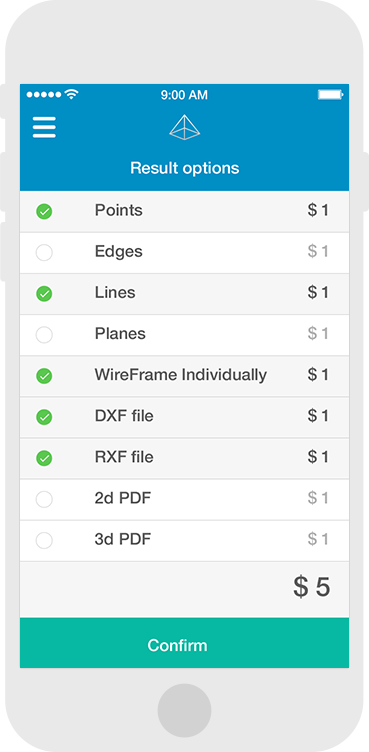Tap the 9:00 AM clock

tap(184, 95)
